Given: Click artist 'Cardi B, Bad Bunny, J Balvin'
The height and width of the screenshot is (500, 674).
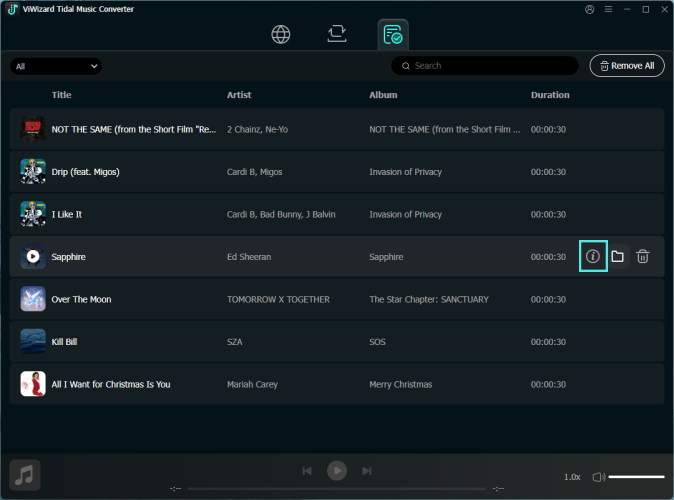Looking at the screenshot, I should pyautogui.click(x=281, y=214).
